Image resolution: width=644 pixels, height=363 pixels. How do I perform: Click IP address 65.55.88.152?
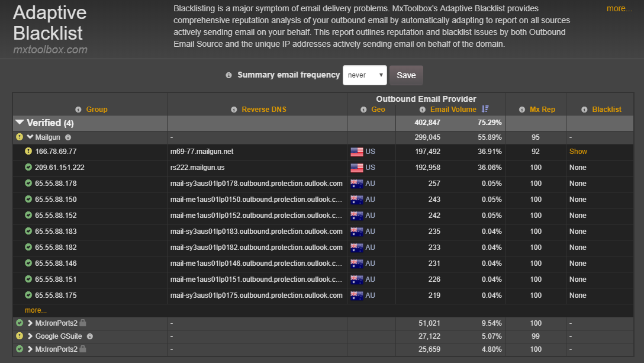56,216
